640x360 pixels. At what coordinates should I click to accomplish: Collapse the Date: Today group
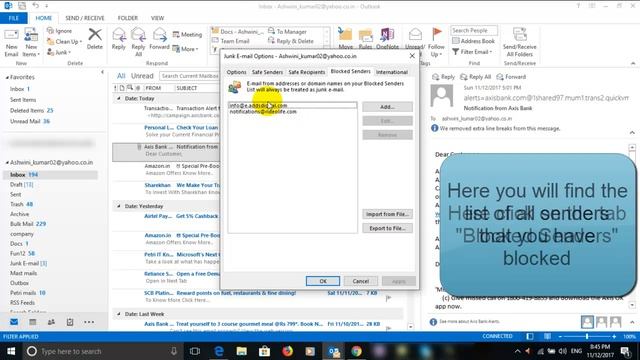pyautogui.click(x=119, y=98)
